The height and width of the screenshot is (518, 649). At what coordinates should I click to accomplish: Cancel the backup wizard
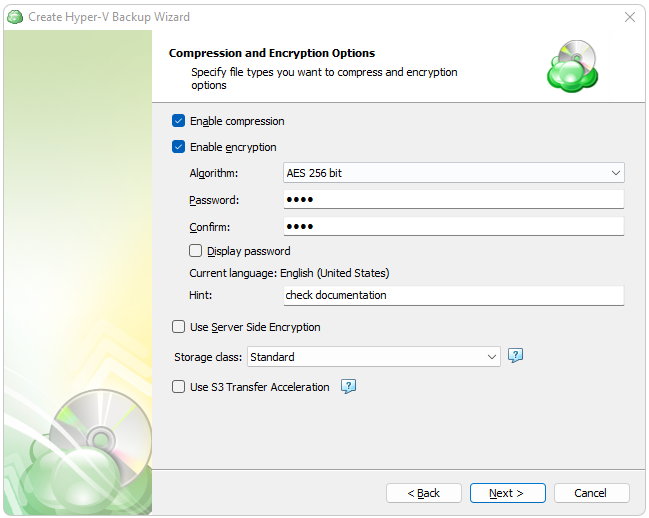click(590, 493)
